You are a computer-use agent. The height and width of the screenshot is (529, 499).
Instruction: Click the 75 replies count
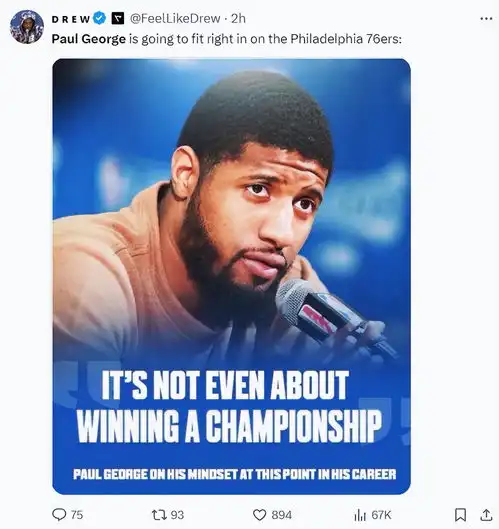coord(77,515)
